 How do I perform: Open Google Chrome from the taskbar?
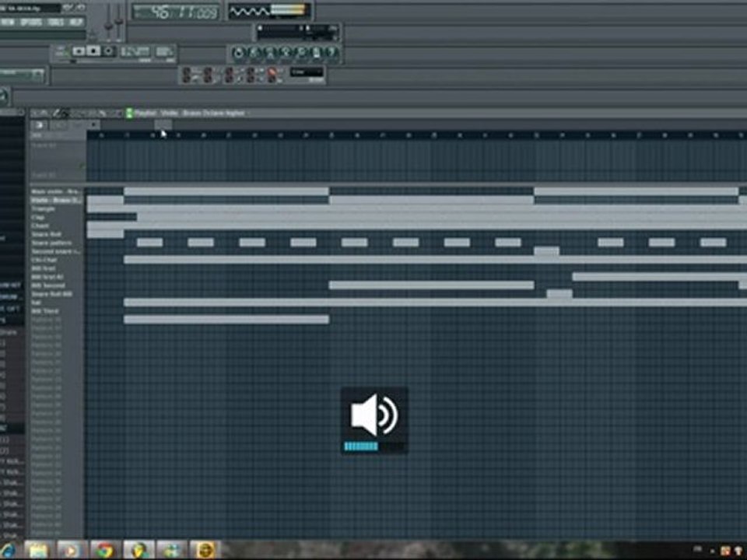pyautogui.click(x=106, y=551)
